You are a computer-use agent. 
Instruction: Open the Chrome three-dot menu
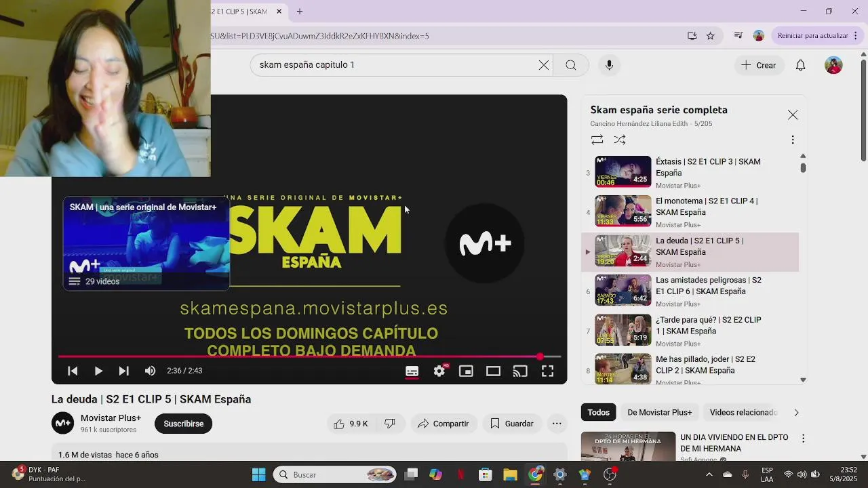pos(857,36)
